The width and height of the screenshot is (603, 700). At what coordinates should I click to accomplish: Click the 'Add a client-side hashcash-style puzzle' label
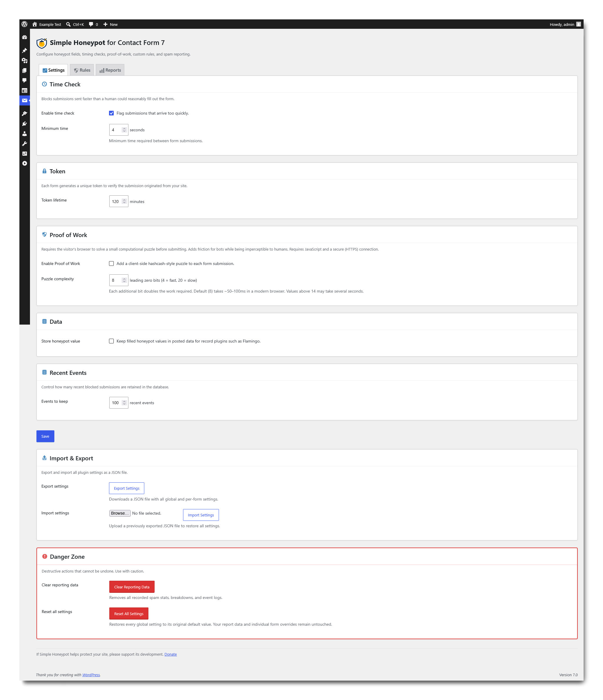point(175,263)
